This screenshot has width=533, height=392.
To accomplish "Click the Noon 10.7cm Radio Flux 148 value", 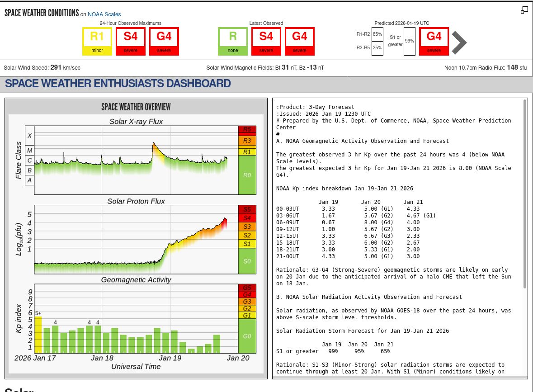I will [x=512, y=67].
